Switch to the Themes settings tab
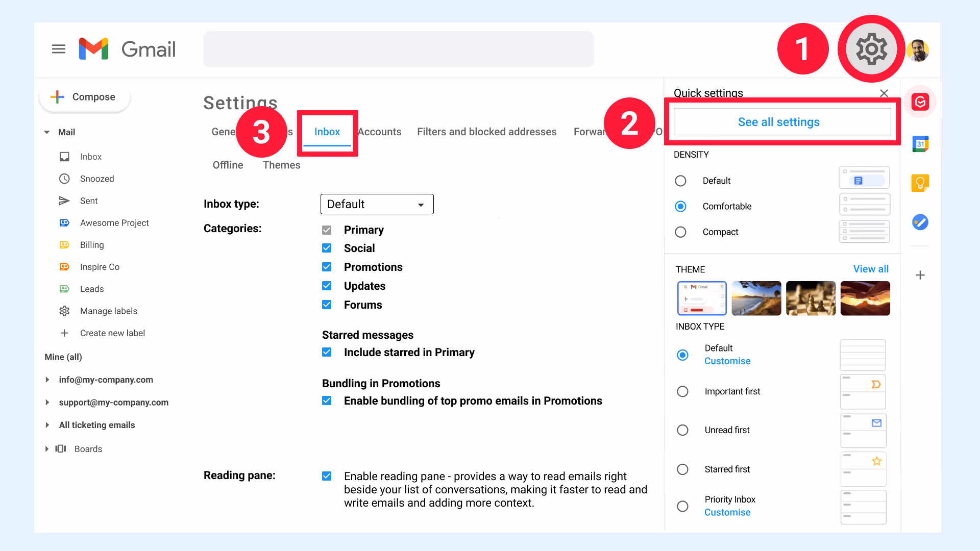The width and height of the screenshot is (980, 551). click(x=281, y=165)
